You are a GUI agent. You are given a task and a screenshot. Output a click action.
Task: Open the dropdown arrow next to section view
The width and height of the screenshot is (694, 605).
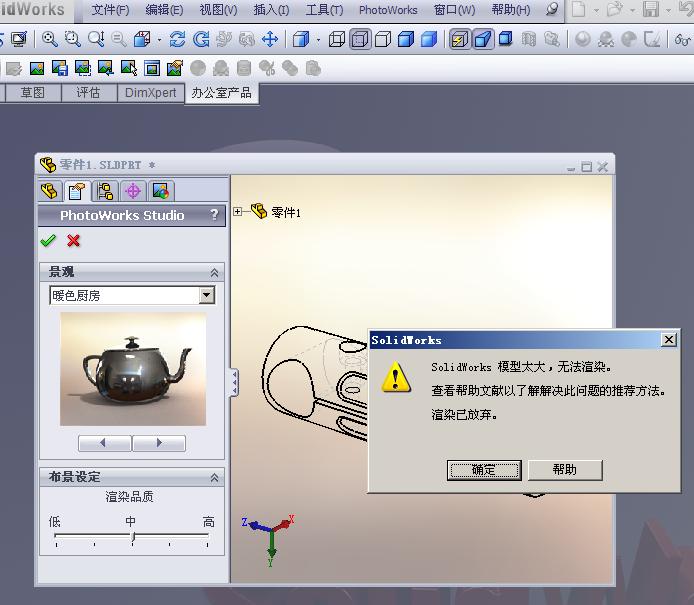(x=159, y=40)
